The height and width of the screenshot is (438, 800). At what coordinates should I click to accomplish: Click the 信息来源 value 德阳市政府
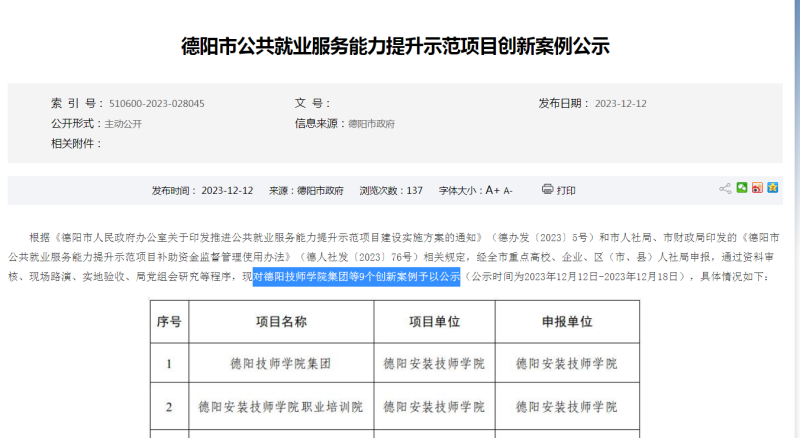[x=371, y=124]
